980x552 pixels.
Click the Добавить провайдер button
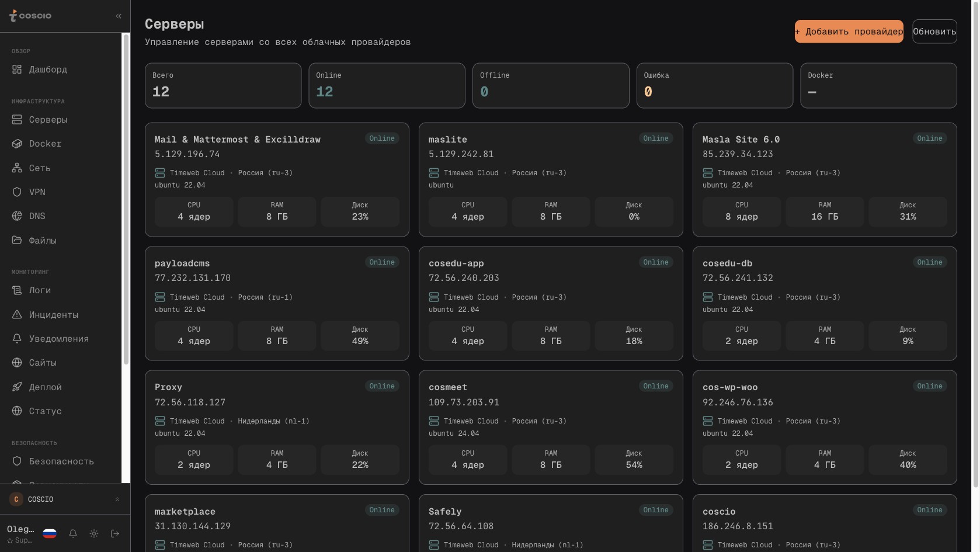[x=849, y=32]
